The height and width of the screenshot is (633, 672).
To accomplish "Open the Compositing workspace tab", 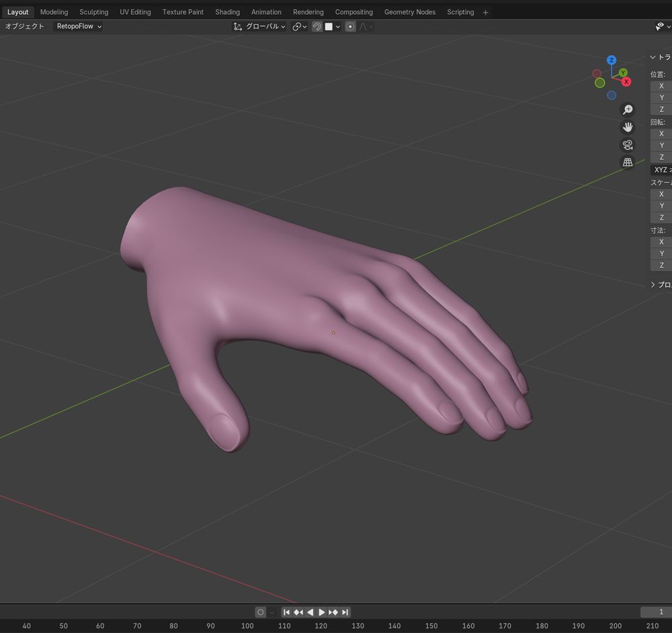I will point(353,12).
